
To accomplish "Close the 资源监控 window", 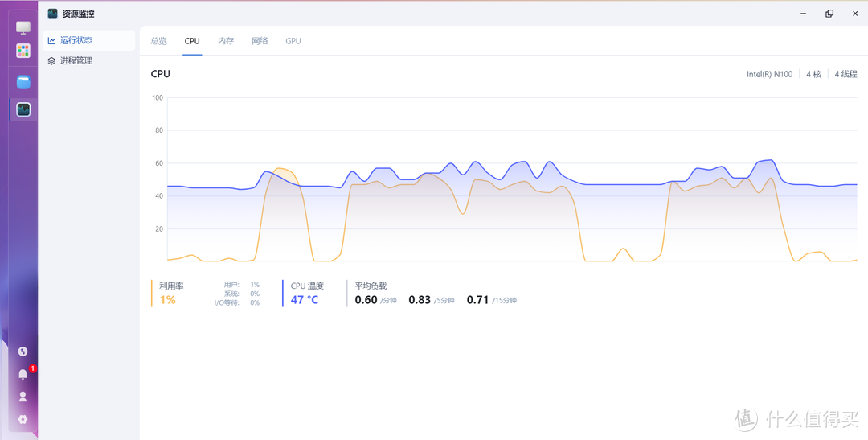I will coord(855,14).
